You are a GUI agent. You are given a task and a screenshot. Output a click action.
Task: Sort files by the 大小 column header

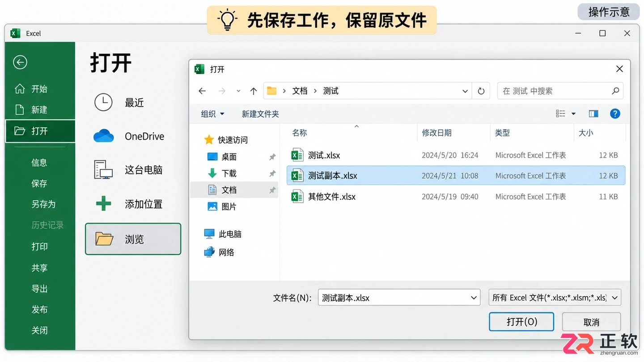[586, 133]
